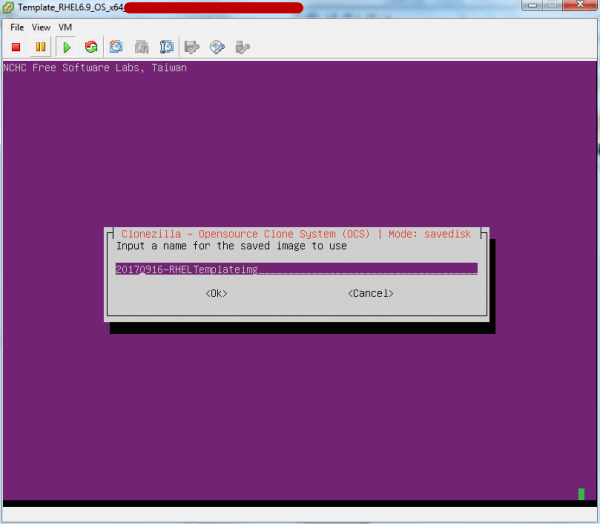Click the CD/DVD device connect icon

217,47
